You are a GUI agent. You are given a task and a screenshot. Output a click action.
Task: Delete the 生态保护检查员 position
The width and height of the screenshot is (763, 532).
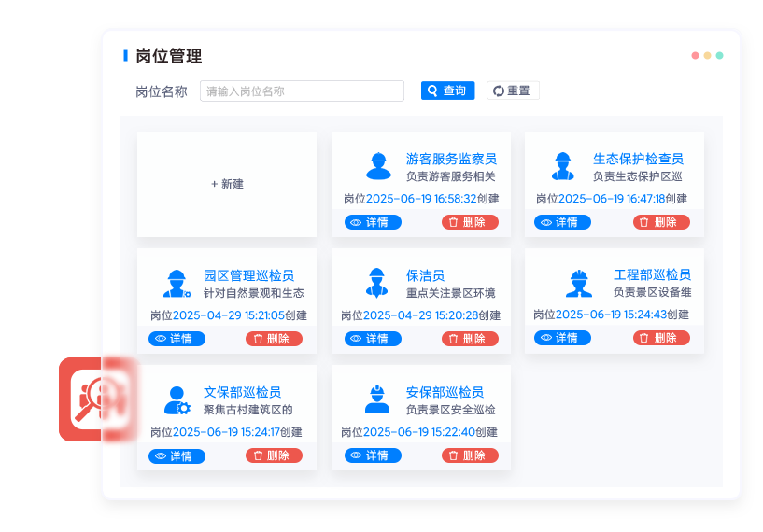[x=661, y=222]
